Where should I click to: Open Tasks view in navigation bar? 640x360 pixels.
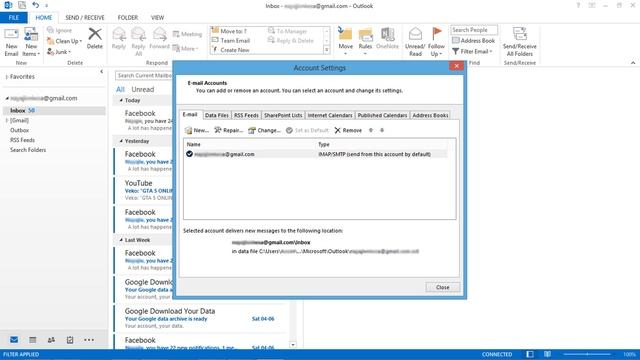coord(70,340)
